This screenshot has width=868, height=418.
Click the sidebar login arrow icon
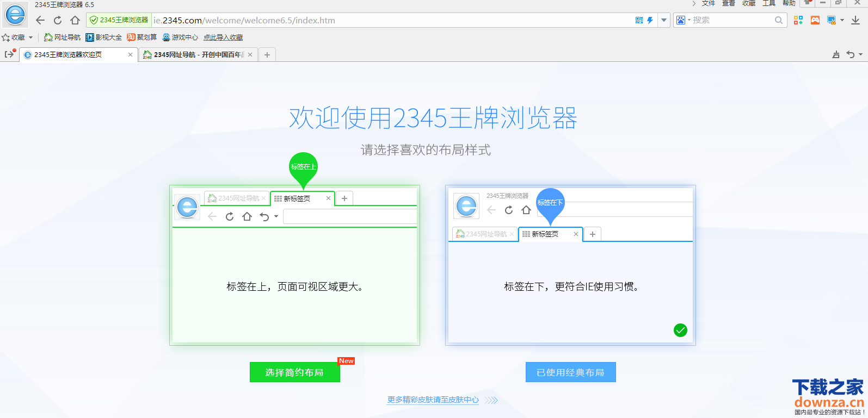point(10,54)
